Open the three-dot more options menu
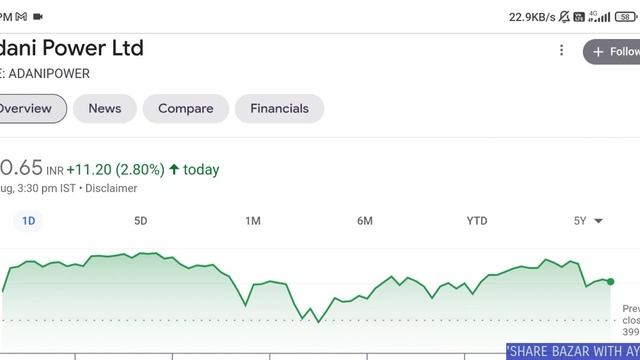 coord(562,50)
